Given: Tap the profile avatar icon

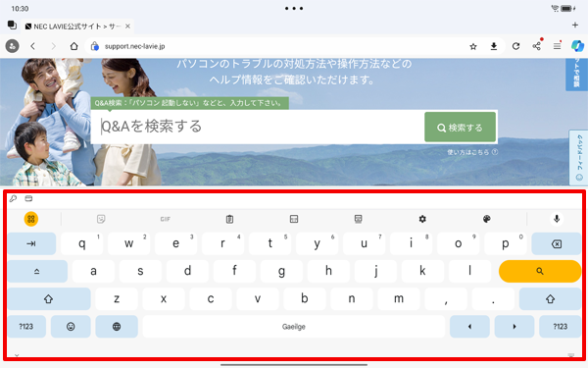Looking at the screenshot, I should pos(12,46).
